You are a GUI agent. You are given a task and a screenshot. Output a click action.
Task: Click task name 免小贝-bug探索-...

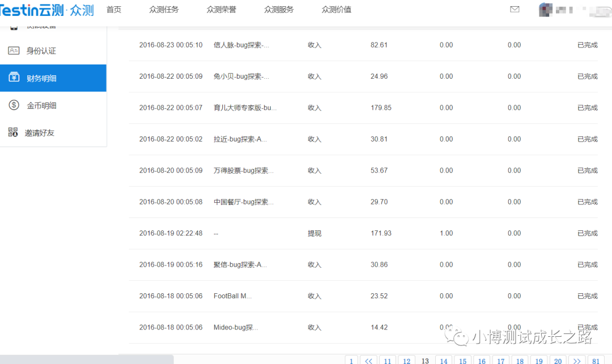pos(241,76)
